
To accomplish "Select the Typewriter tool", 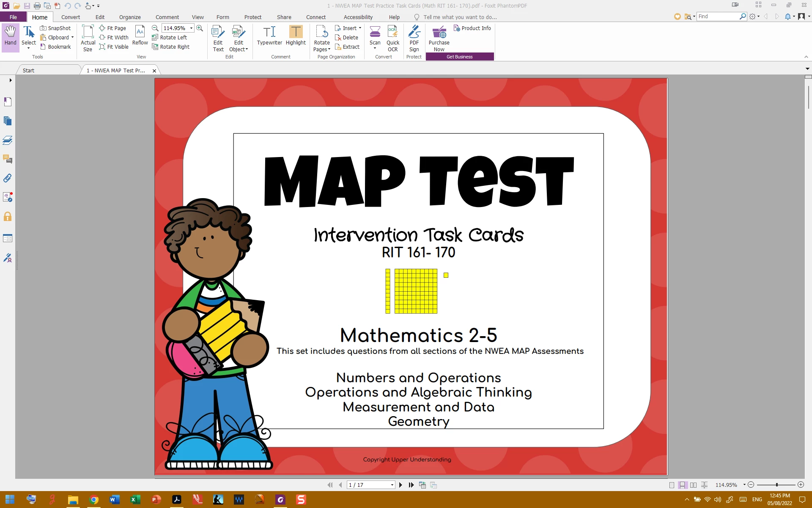I will click(269, 36).
